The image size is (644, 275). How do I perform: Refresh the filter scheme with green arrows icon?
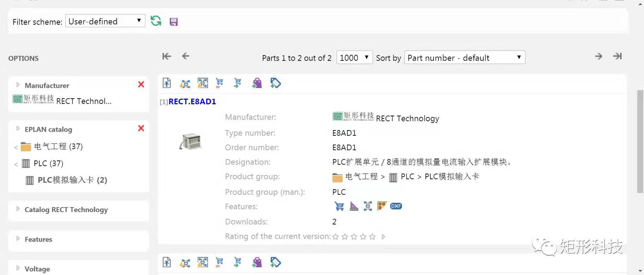(156, 21)
